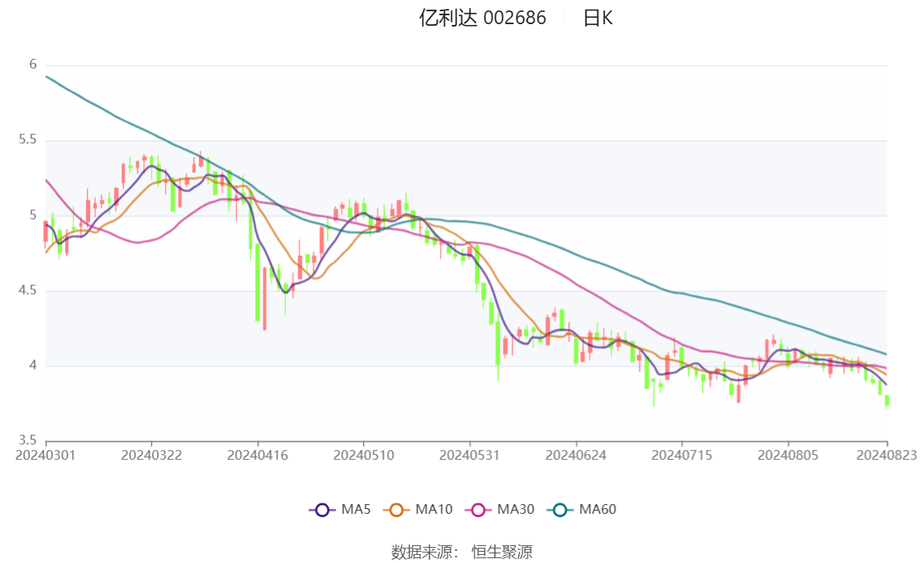Click the teal MA60 legend marker circle
This screenshot has width=924, height=563.
(560, 510)
